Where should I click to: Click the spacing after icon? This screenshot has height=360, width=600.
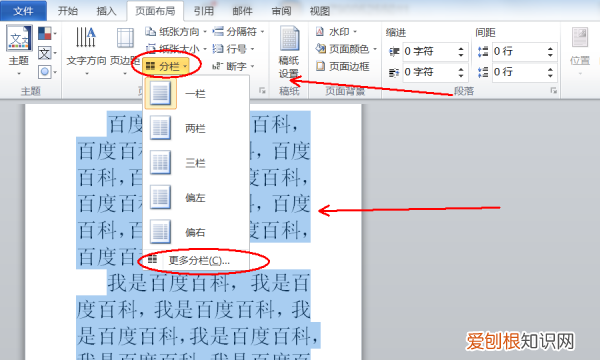tap(483, 72)
